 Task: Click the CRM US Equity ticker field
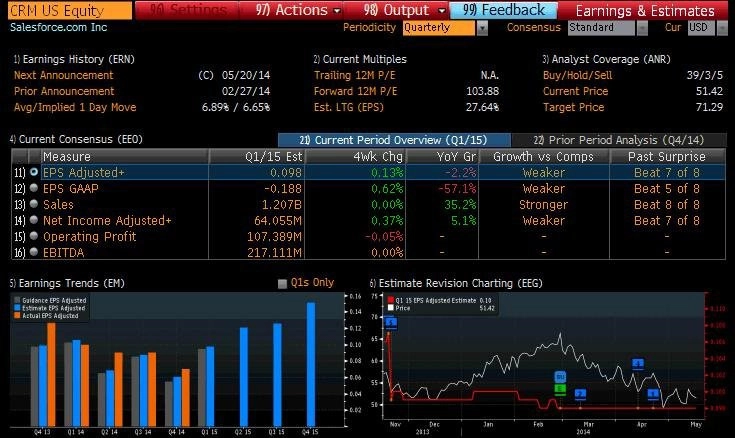click(x=70, y=10)
